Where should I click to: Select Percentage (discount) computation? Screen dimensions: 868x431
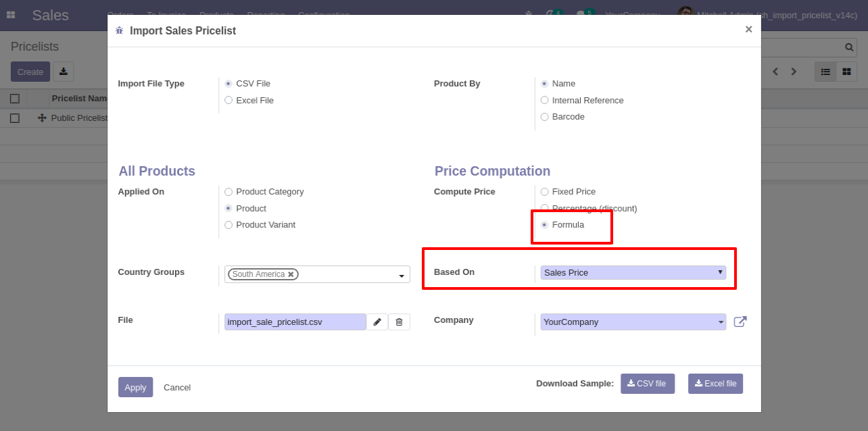[545, 208]
